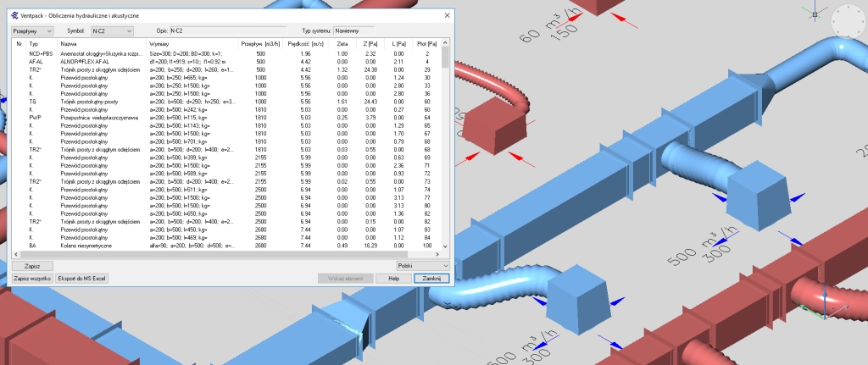Click Eksport do MS Excel button
This screenshot has height=365, width=868.
83,277
